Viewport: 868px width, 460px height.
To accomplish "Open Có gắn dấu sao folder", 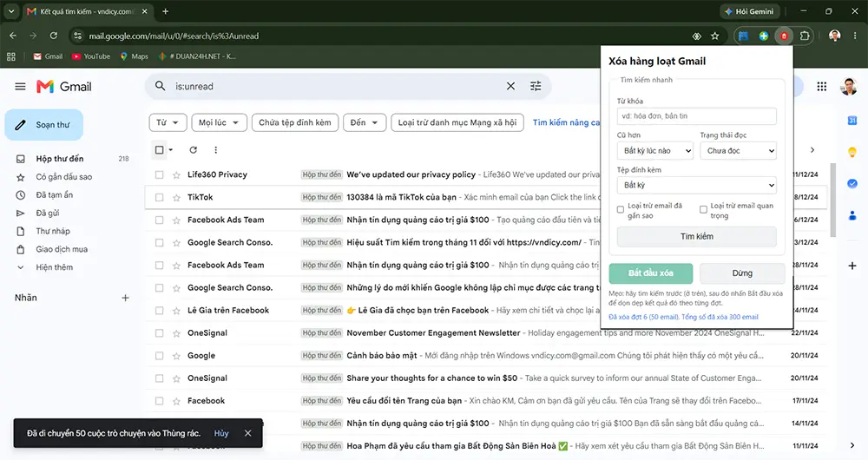I will tap(64, 177).
